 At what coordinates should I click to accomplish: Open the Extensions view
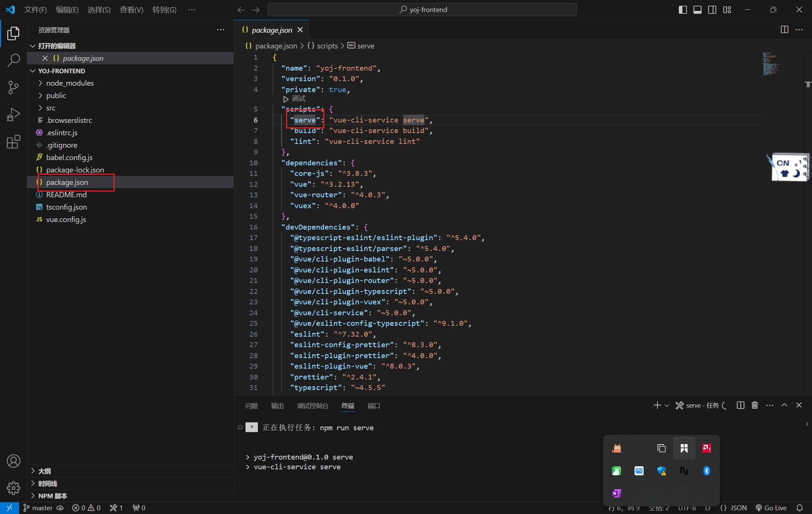click(13, 142)
